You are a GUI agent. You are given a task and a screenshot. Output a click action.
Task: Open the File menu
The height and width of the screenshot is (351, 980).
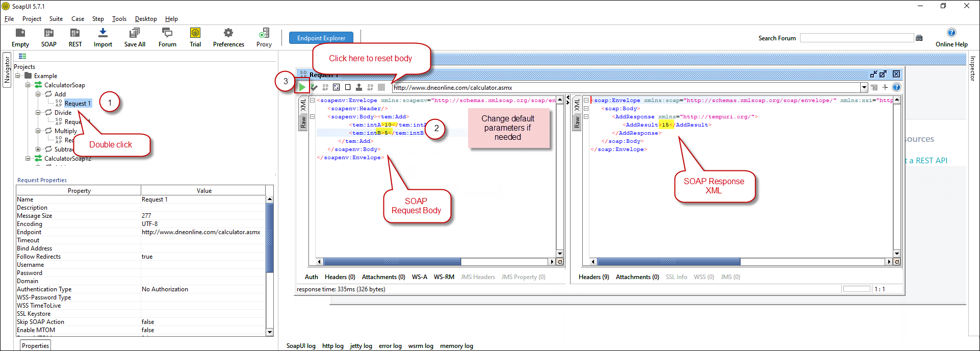9,19
